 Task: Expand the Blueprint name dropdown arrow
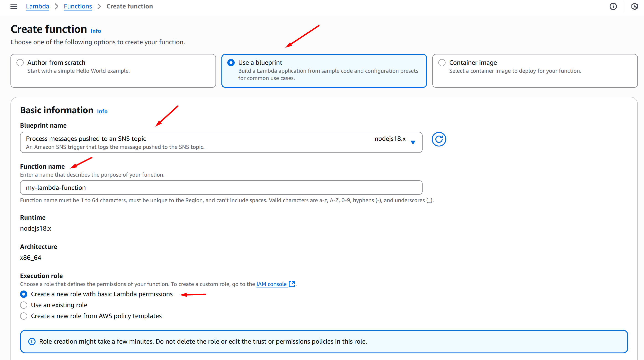[x=413, y=142]
